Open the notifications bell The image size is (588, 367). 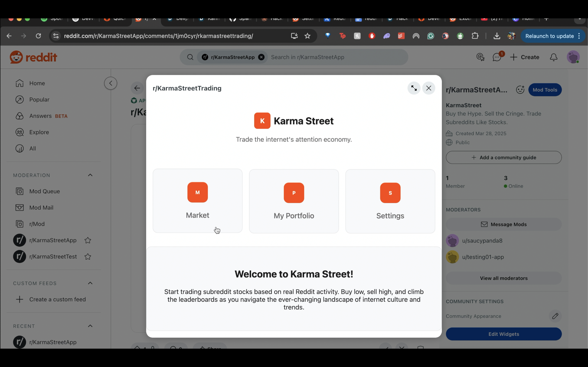coord(553,57)
